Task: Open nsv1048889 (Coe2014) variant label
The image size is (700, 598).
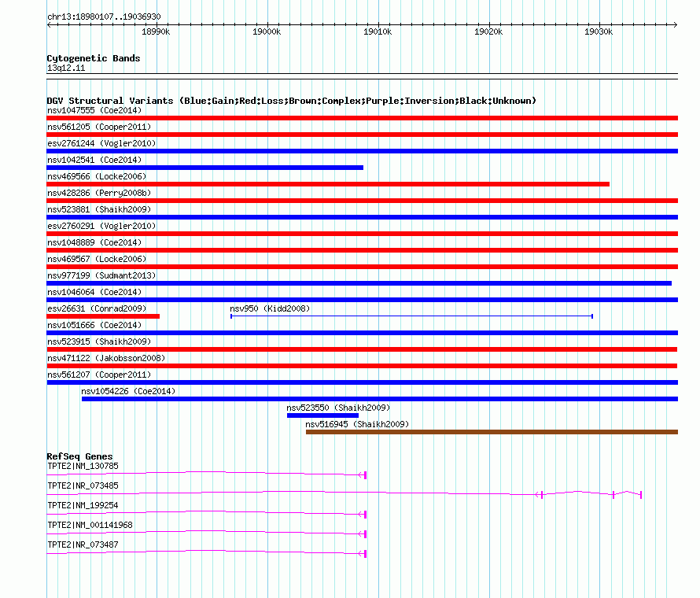Action: pyautogui.click(x=94, y=242)
